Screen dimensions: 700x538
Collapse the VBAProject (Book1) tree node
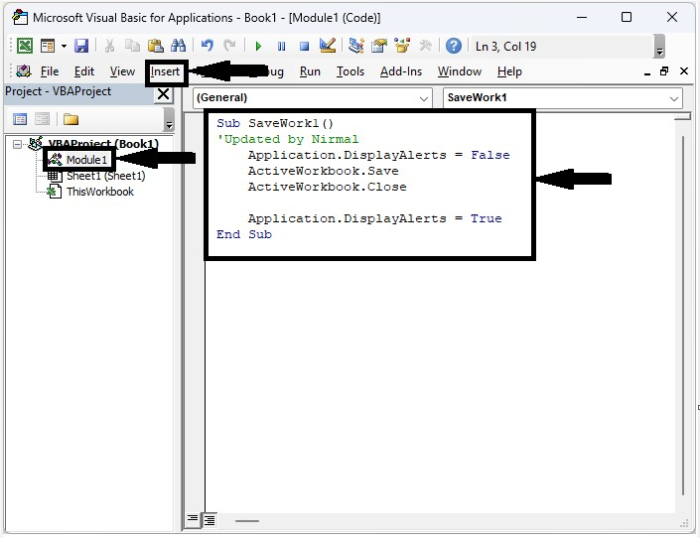click(17, 144)
